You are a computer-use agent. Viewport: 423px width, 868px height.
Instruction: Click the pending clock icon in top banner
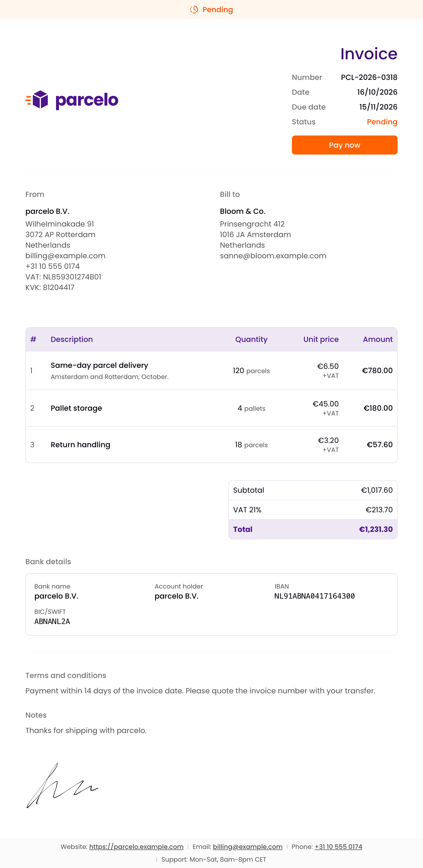coord(194,10)
